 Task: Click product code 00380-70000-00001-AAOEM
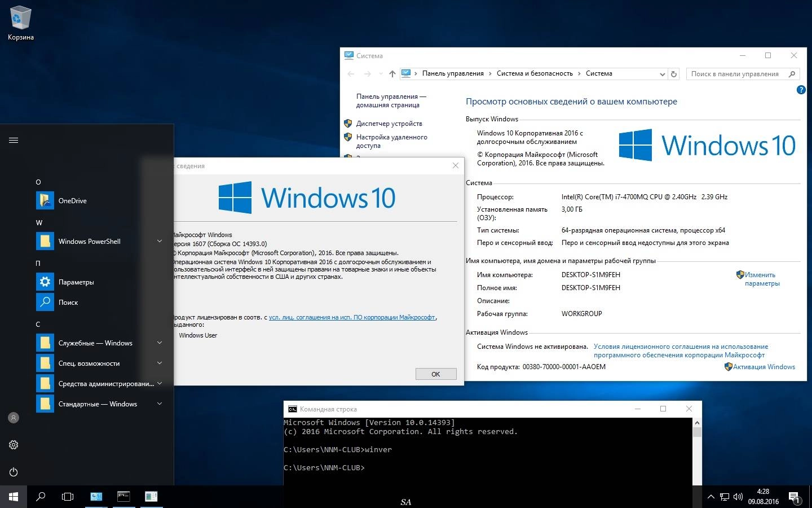(x=564, y=367)
